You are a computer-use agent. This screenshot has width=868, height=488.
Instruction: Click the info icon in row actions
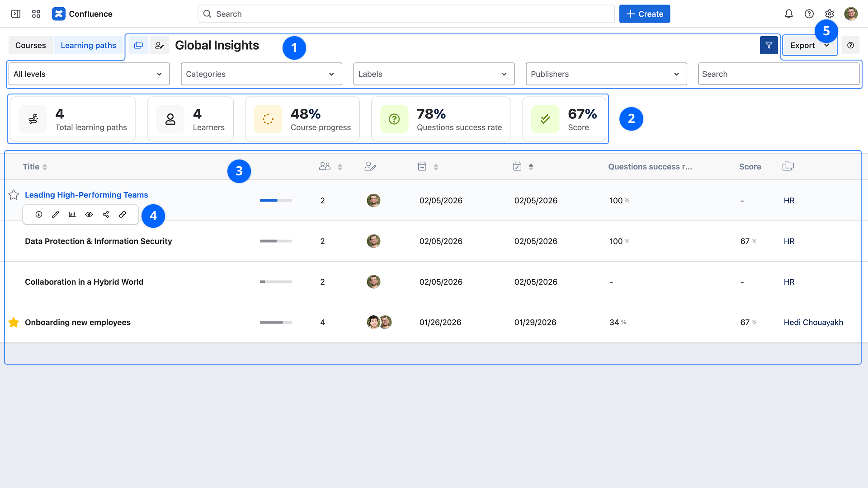[39, 215]
